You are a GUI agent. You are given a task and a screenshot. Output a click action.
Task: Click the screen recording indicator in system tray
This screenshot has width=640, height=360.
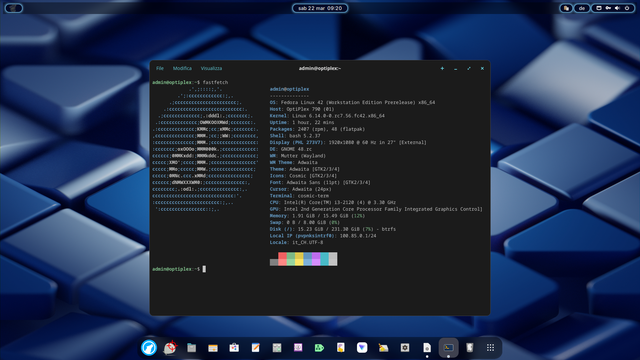599,8
